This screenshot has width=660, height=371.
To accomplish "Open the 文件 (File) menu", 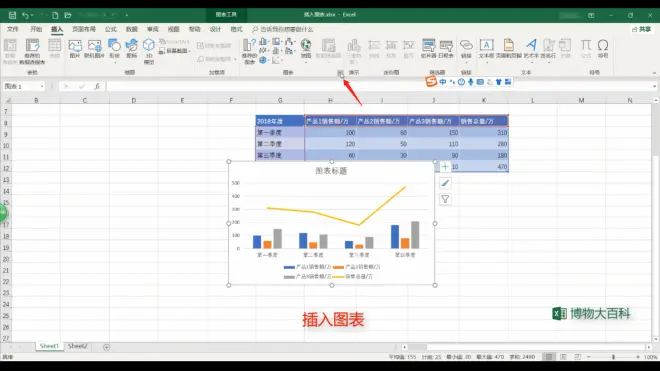I will (x=13, y=29).
